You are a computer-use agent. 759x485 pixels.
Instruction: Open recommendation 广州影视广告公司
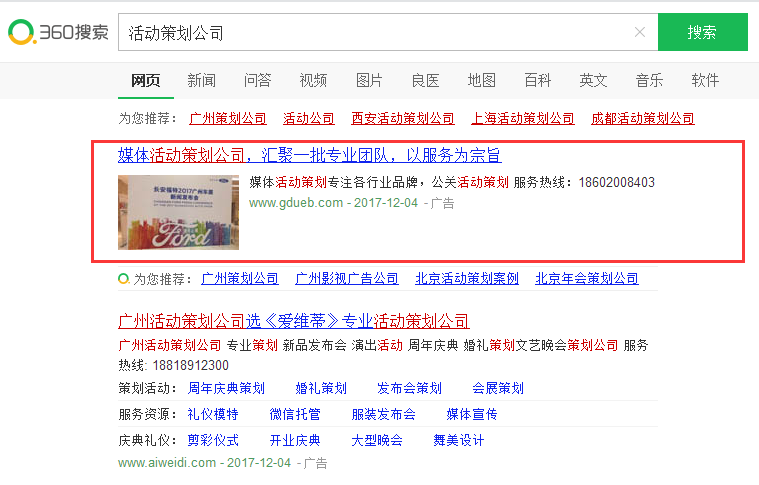347,279
